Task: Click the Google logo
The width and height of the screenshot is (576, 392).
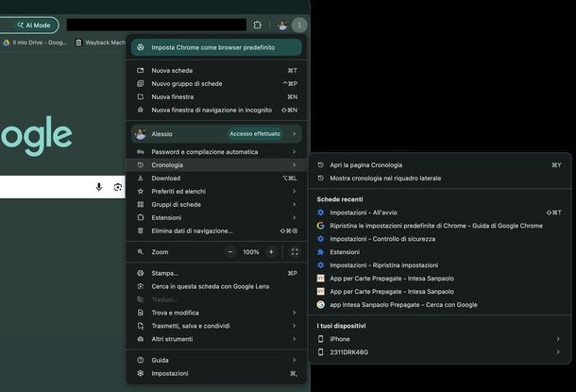Action: (36, 136)
